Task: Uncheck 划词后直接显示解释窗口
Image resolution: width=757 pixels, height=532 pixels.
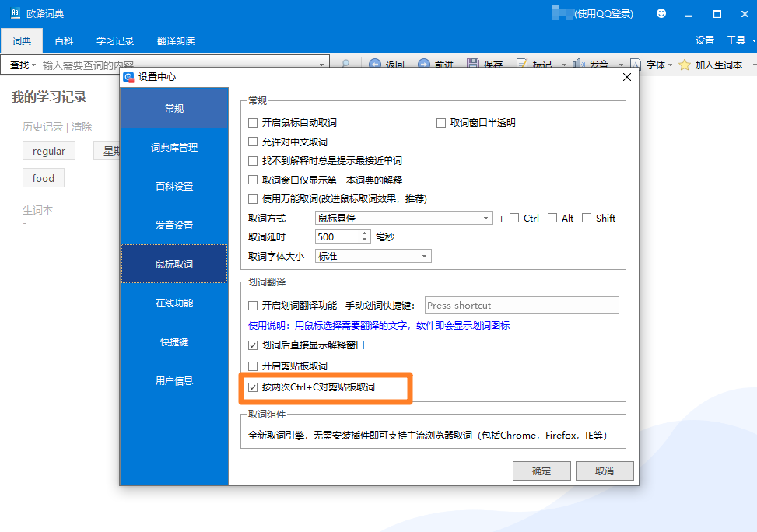Action: pyautogui.click(x=253, y=346)
